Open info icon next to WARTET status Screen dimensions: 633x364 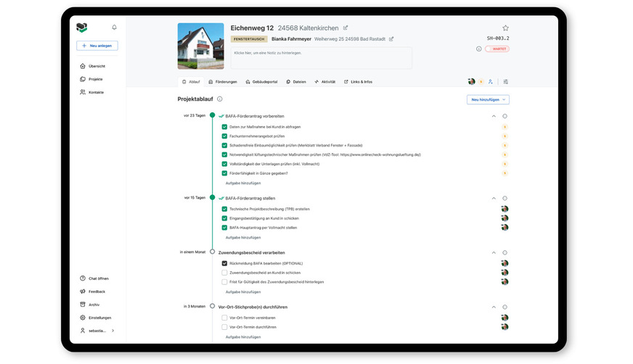[479, 49]
